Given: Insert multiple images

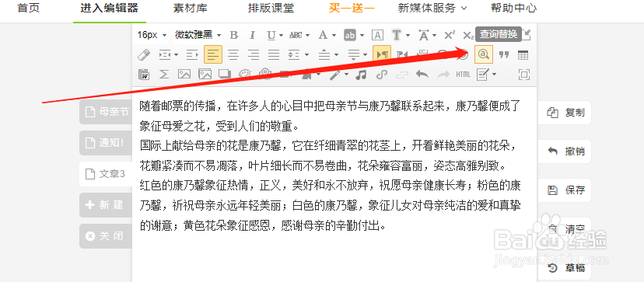Looking at the screenshot, I should tap(205, 75).
